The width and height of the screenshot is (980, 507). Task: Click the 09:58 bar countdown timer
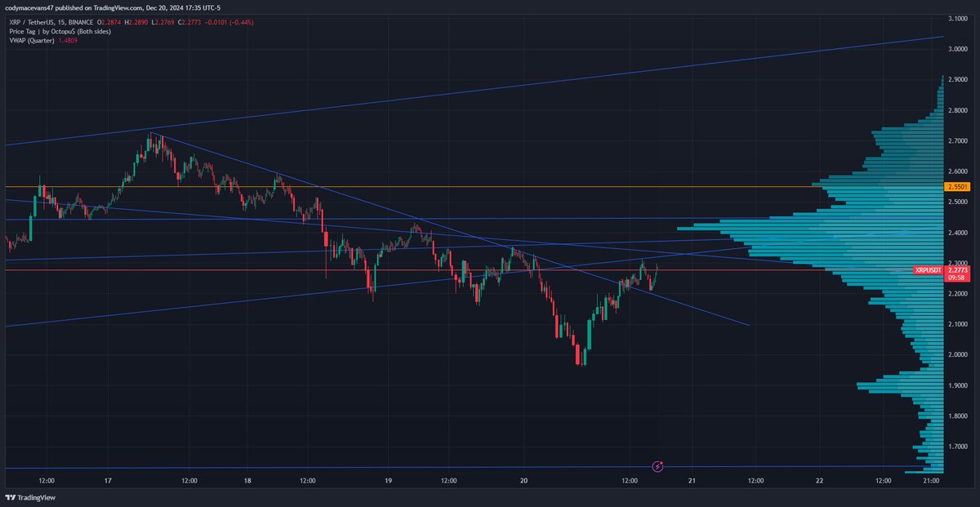955,278
